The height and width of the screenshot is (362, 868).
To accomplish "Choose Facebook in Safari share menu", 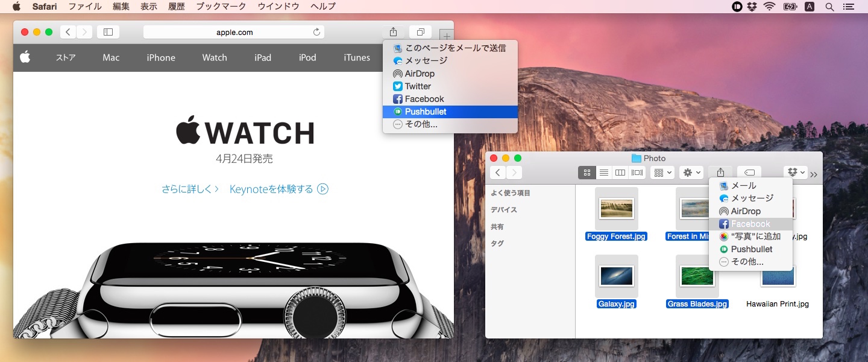I will coord(450,99).
